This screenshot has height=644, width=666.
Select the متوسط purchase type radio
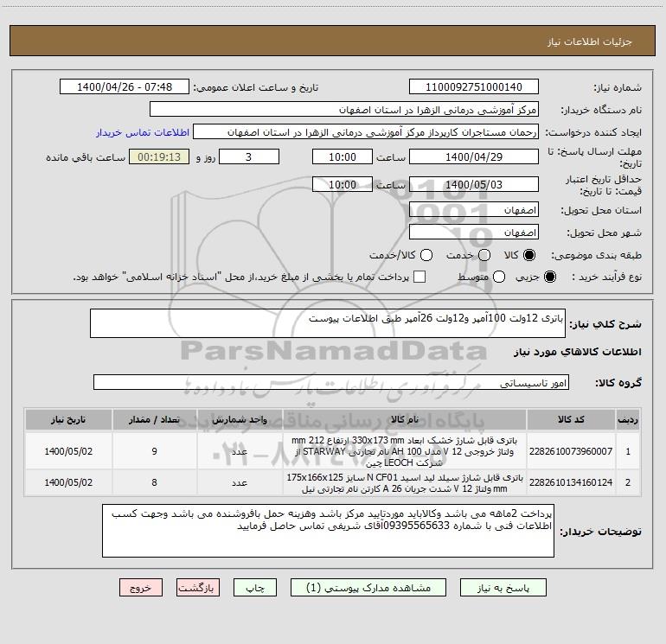coord(499,277)
